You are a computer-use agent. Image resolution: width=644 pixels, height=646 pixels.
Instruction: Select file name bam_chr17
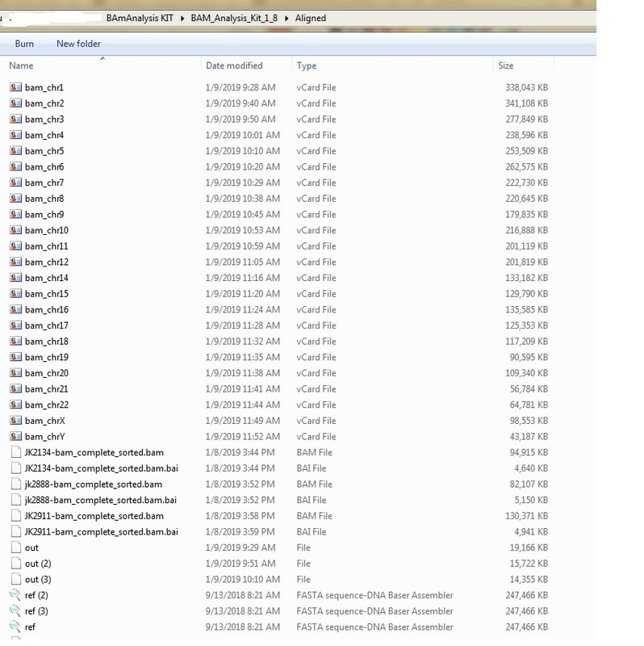47,325
